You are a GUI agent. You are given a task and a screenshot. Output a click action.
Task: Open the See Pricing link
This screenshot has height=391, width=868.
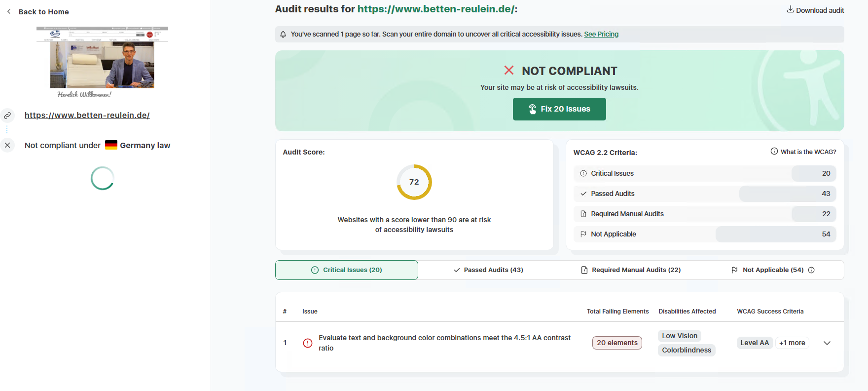pos(601,34)
